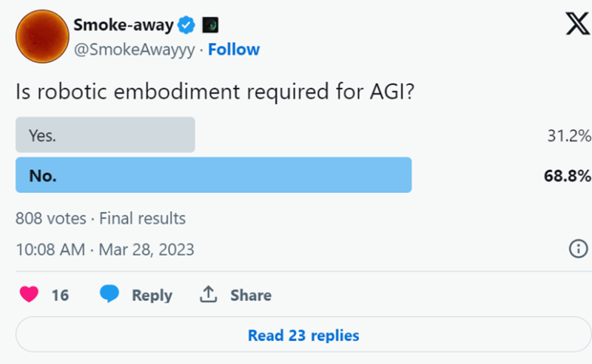Click the blue verified checkmark badge
592x364 pixels.
[x=187, y=25]
